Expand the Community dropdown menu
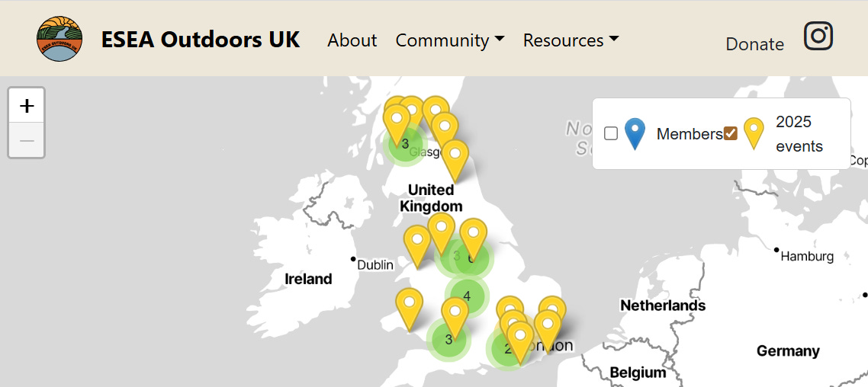This screenshot has height=387, width=868. [449, 40]
